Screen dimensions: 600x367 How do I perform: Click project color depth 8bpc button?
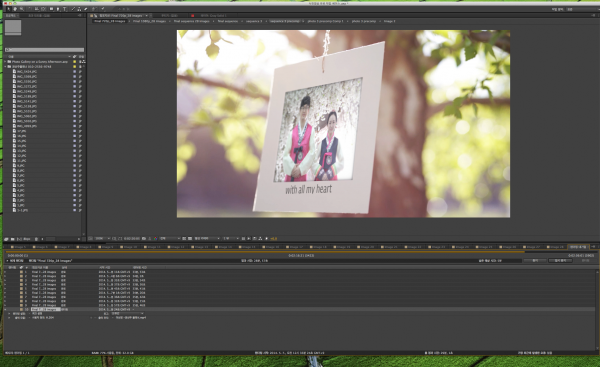(x=27, y=239)
